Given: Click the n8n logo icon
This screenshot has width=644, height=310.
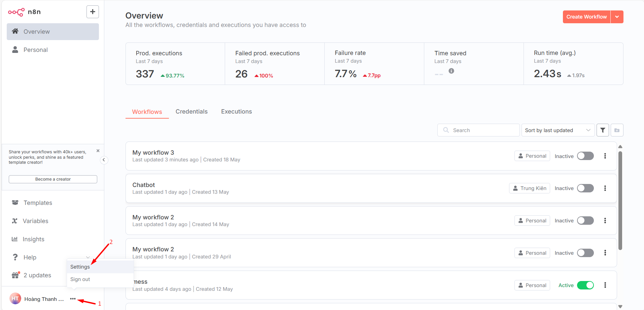Looking at the screenshot, I should [16, 12].
